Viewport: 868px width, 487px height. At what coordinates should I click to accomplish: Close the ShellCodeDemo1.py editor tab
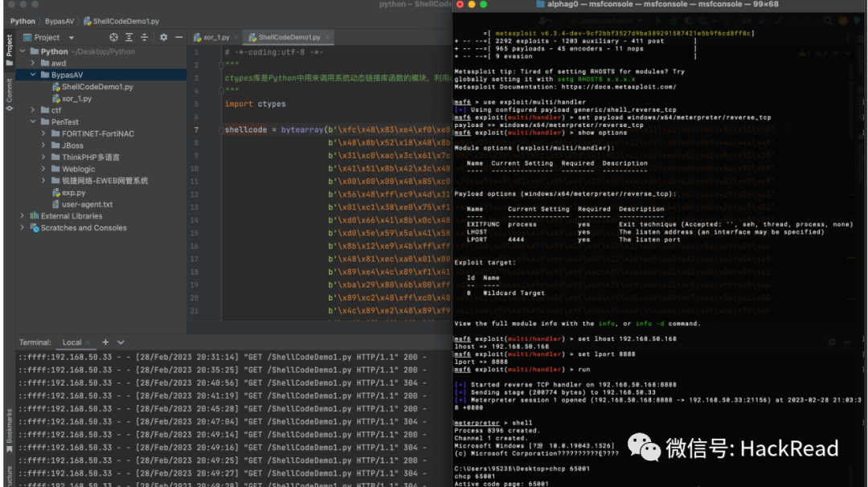(x=327, y=38)
